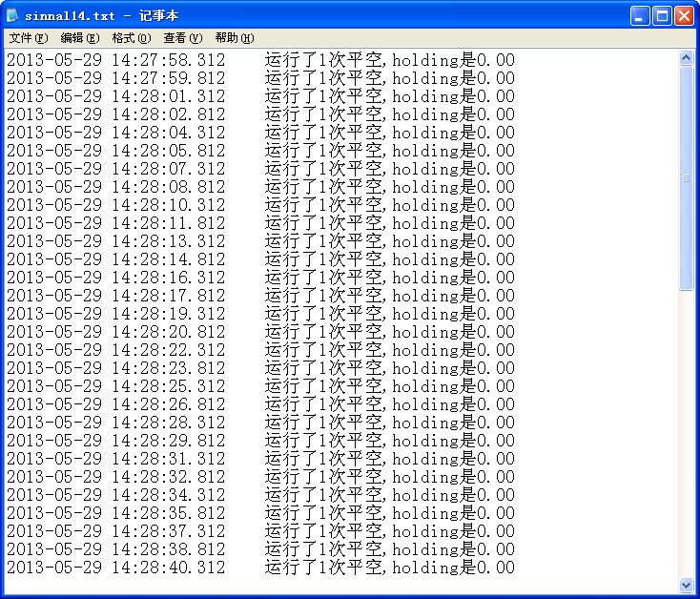This screenshot has width=700, height=599.
Task: Click the log line timestamped 14:28:02.812
Action: tap(260, 114)
